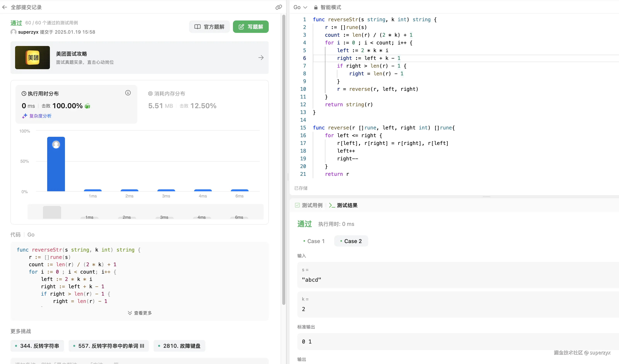The image size is (619, 364).
Task: Click the superzyx user avatar
Action: click(14, 32)
